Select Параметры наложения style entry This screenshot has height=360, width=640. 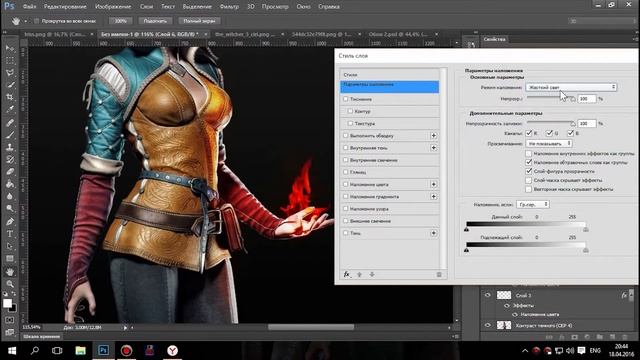pyautogui.click(x=389, y=87)
